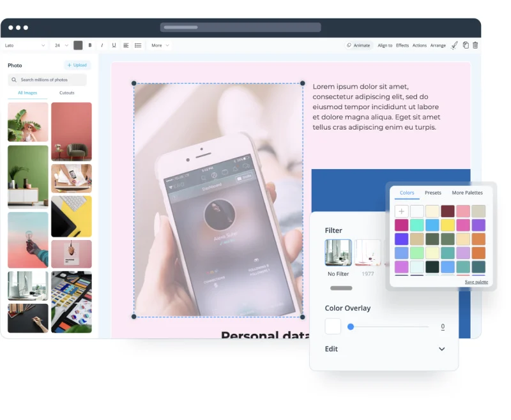
Task: Add a new color with plus swatch
Action: pos(402,211)
